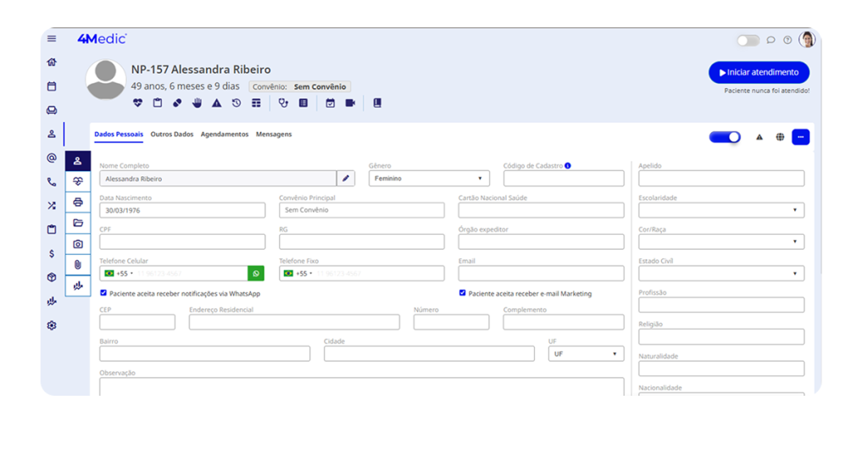Turn off the blue toggle switch

click(x=725, y=137)
